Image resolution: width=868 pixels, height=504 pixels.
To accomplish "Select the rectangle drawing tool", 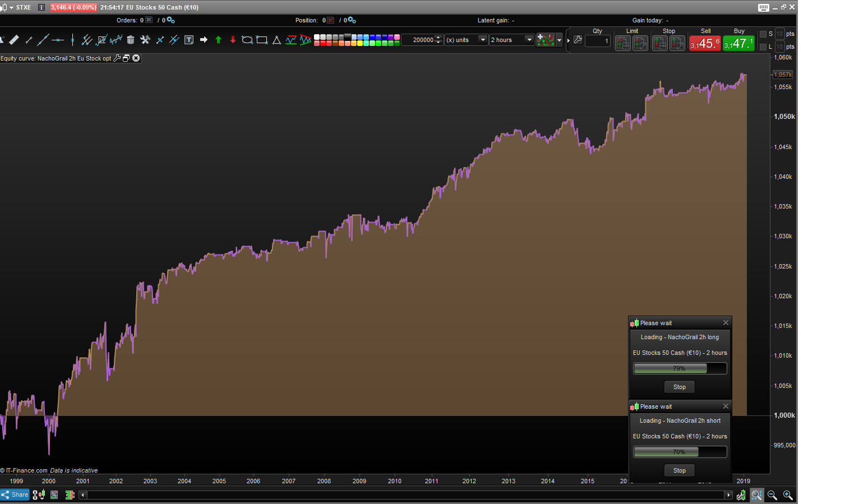I will (x=262, y=40).
